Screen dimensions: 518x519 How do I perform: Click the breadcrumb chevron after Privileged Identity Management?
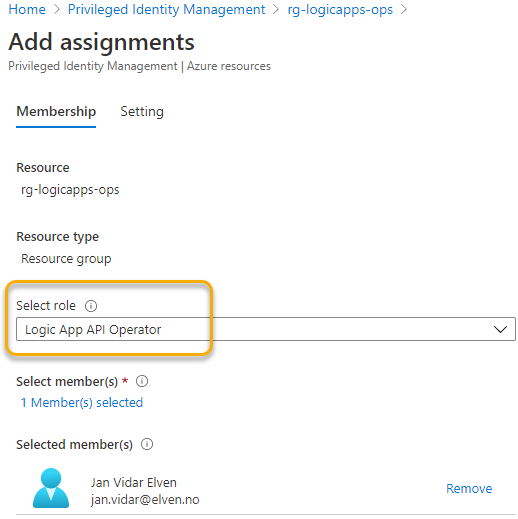pyautogui.click(x=276, y=9)
